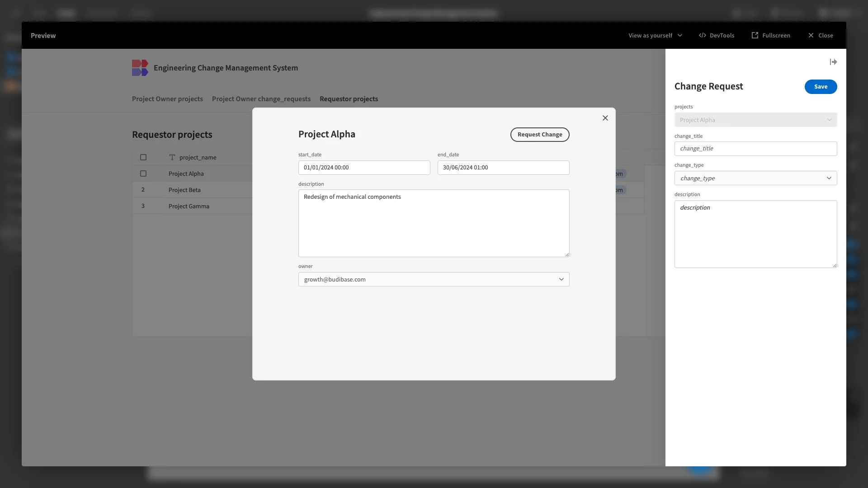
Task: Save the Change Request form
Action: tap(821, 87)
